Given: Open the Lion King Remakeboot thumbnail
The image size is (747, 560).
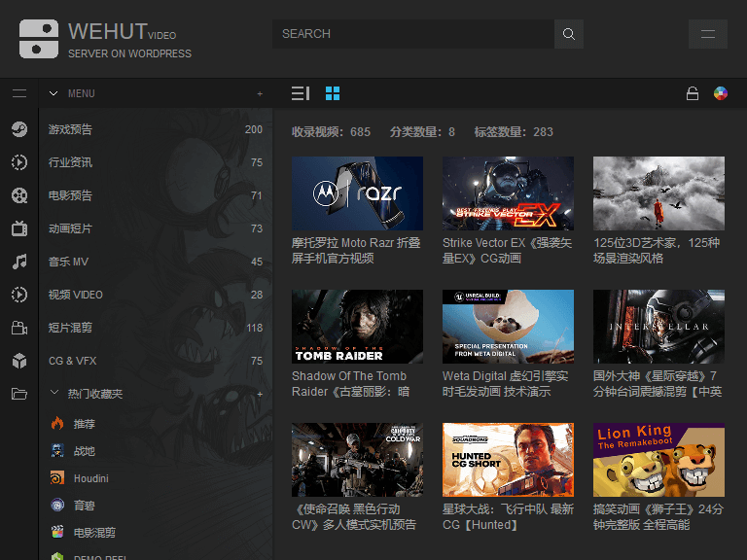Looking at the screenshot, I should pyautogui.click(x=658, y=460).
